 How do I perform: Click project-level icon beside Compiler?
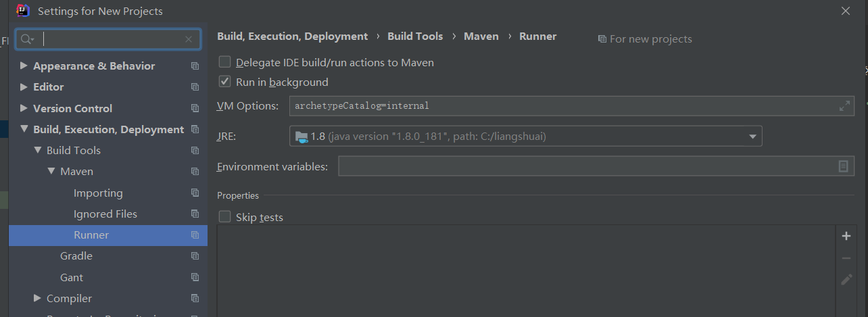(195, 299)
